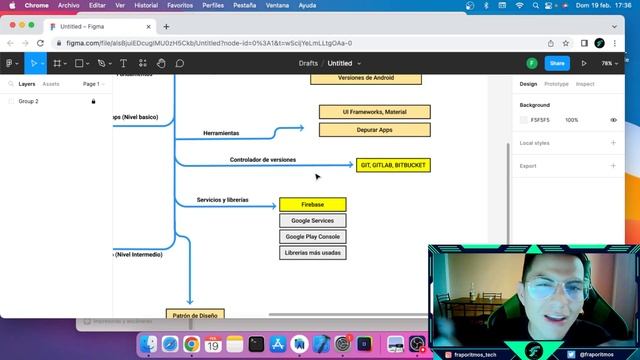Click the horizontal canvas scrollbar
The width and height of the screenshot is (640, 360).
pos(348,315)
